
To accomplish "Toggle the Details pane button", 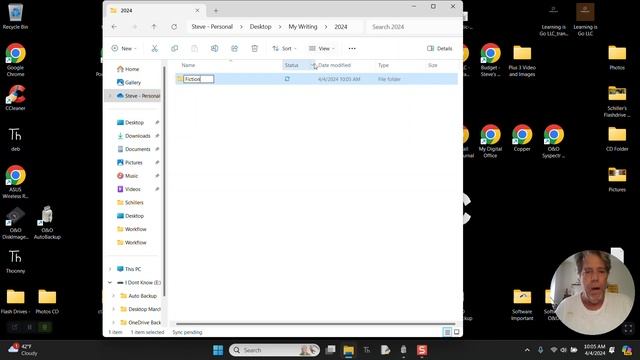I will pyautogui.click(x=440, y=49).
